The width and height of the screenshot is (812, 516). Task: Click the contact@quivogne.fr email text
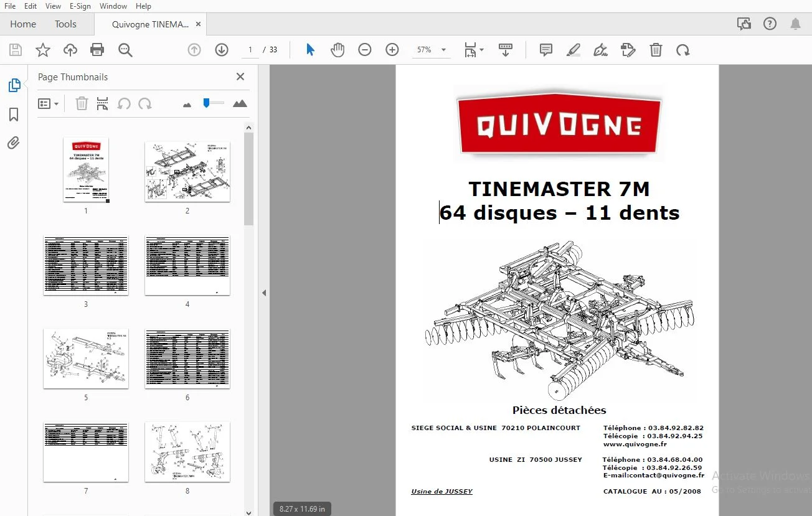[x=667, y=475]
